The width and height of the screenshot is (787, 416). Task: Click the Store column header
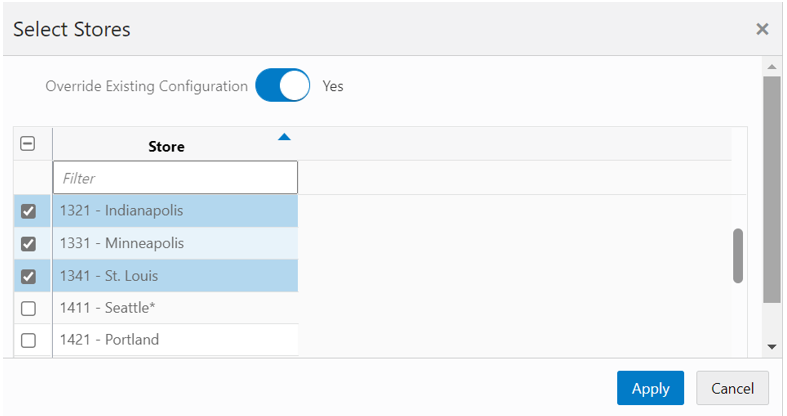(166, 146)
